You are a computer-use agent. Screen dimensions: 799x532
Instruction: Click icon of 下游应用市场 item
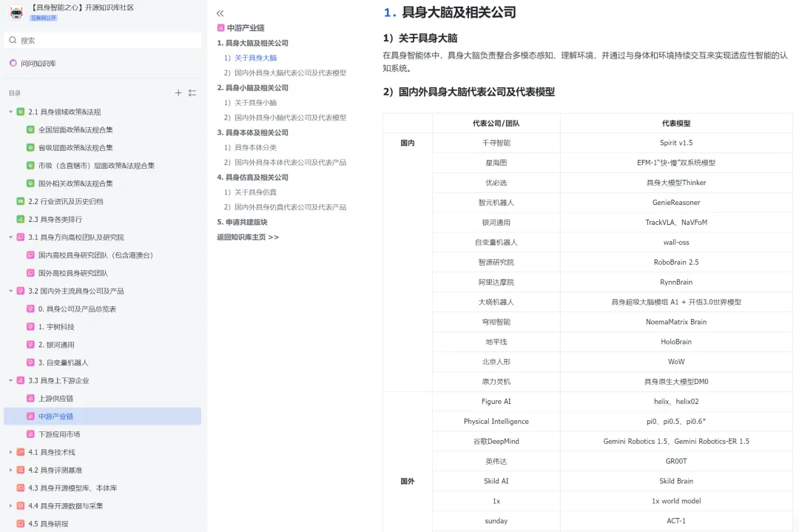[x=30, y=434]
